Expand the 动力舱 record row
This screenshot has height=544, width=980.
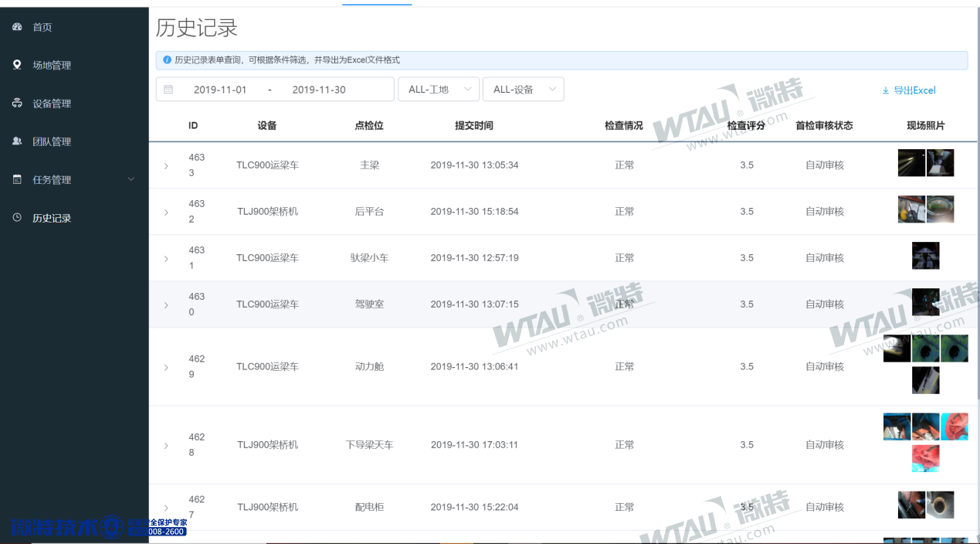coord(166,368)
